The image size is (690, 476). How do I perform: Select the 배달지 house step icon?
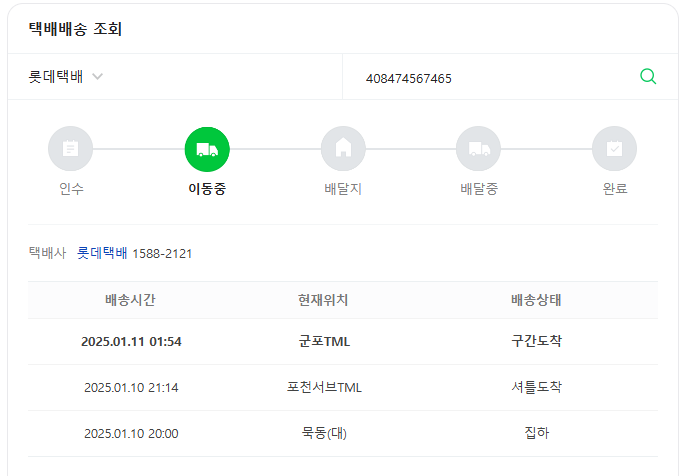point(343,149)
